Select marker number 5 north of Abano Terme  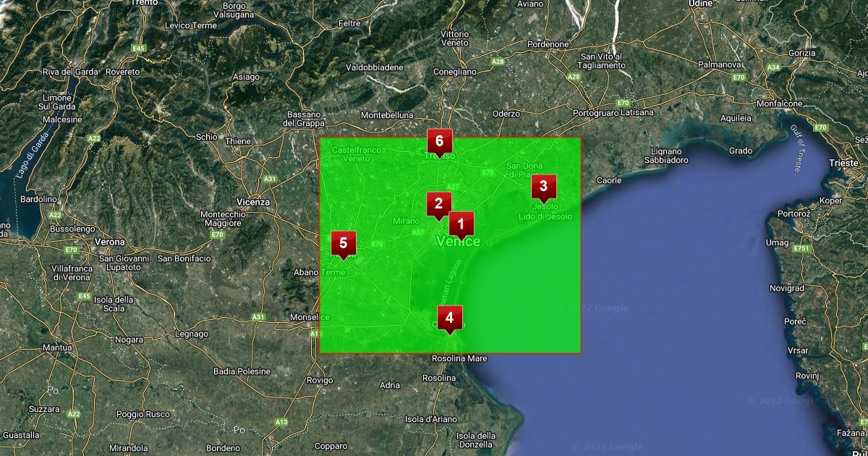pos(344,243)
